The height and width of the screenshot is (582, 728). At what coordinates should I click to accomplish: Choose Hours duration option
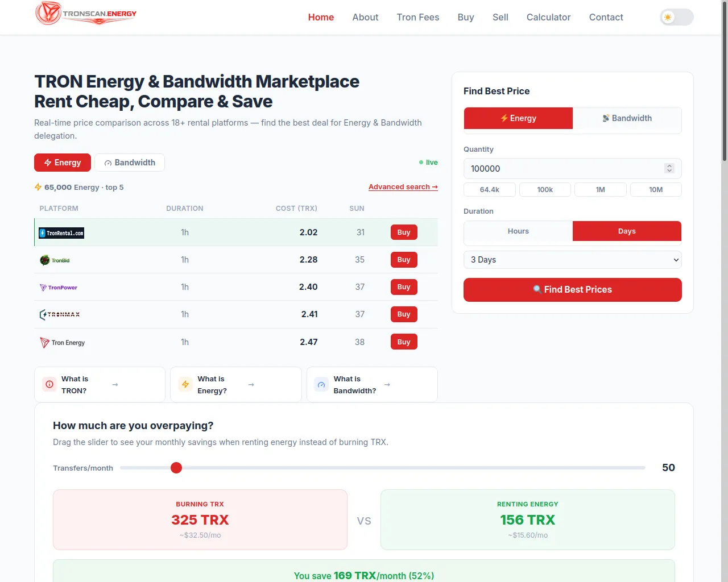point(518,231)
